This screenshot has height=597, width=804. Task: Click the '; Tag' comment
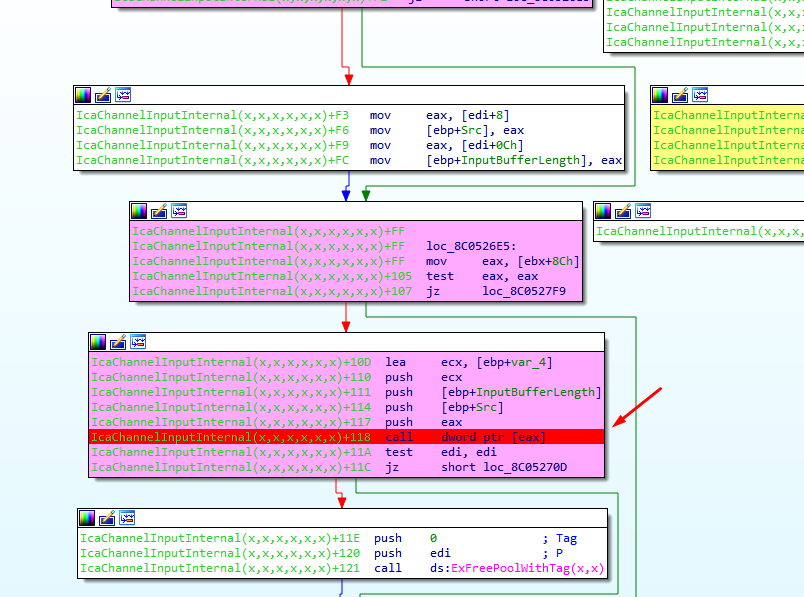559,539
